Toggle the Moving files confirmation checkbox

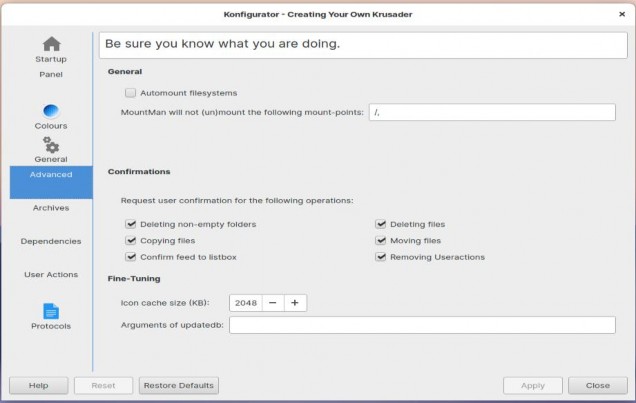(x=380, y=240)
